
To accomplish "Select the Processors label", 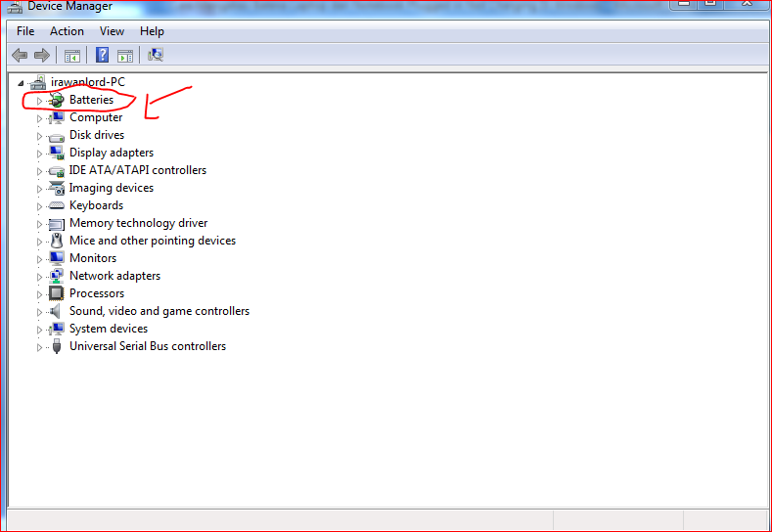I will tap(97, 293).
